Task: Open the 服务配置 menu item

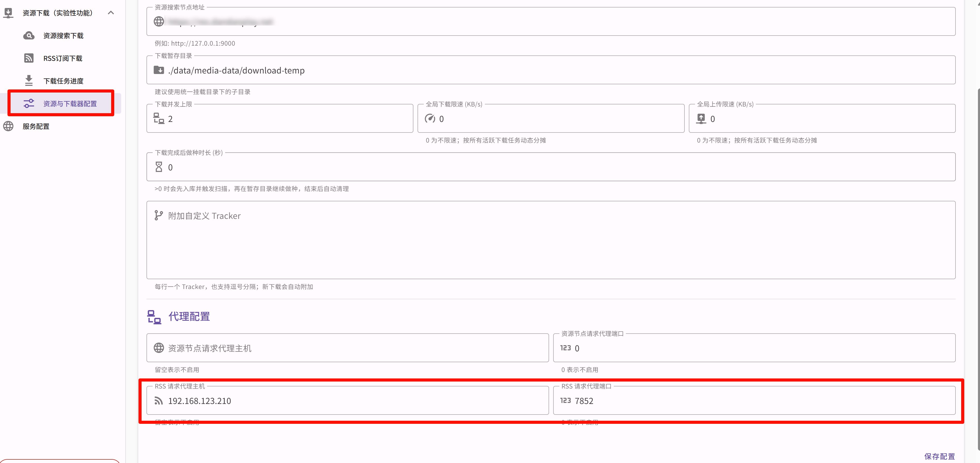Action: point(36,126)
